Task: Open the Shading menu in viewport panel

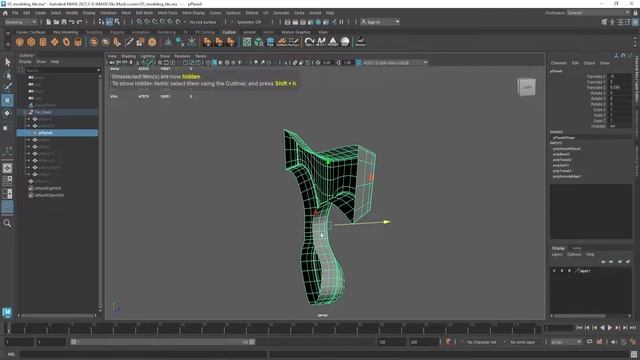Action: pos(129,56)
